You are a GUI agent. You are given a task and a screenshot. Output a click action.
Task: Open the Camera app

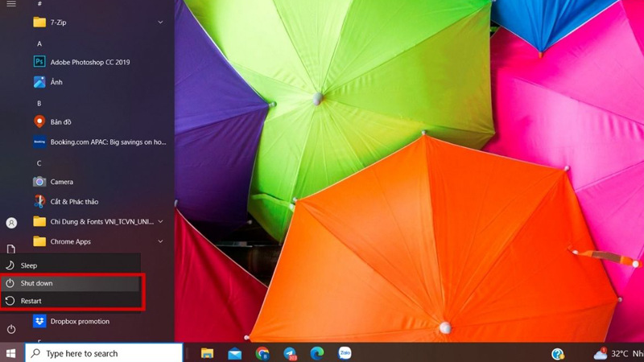click(x=61, y=182)
